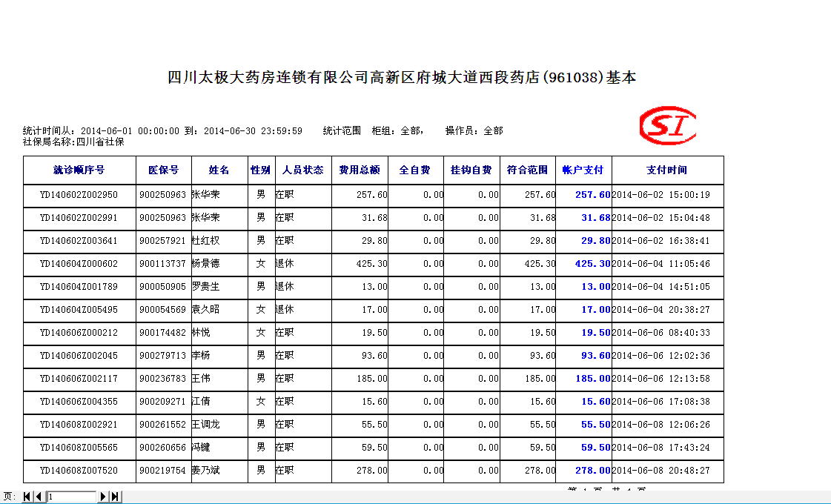Click insurance number 900113737
Screen dimensions: 831x504
pyautogui.click(x=162, y=264)
